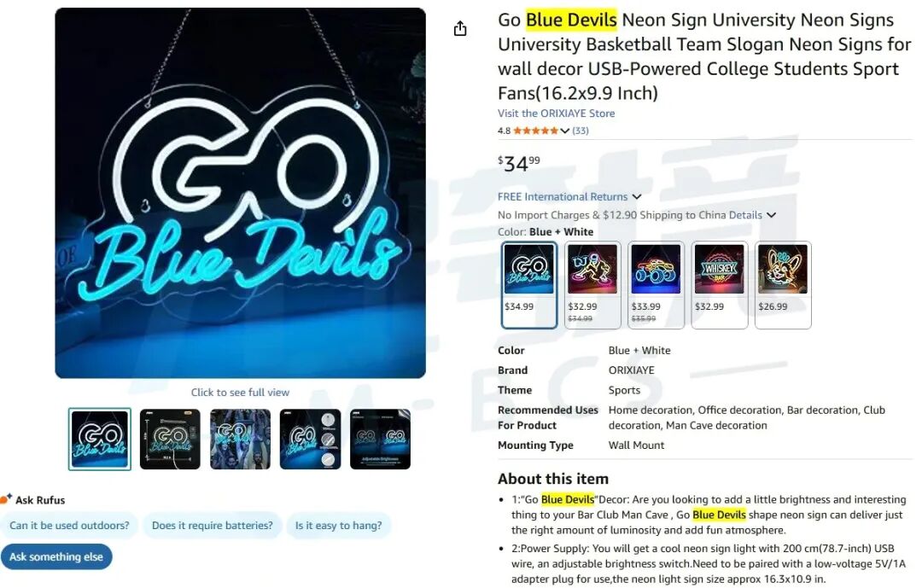This screenshot has height=588, width=922.
Task: Select the DJ neon sign variant at $32.99
Action: pyautogui.click(x=592, y=284)
